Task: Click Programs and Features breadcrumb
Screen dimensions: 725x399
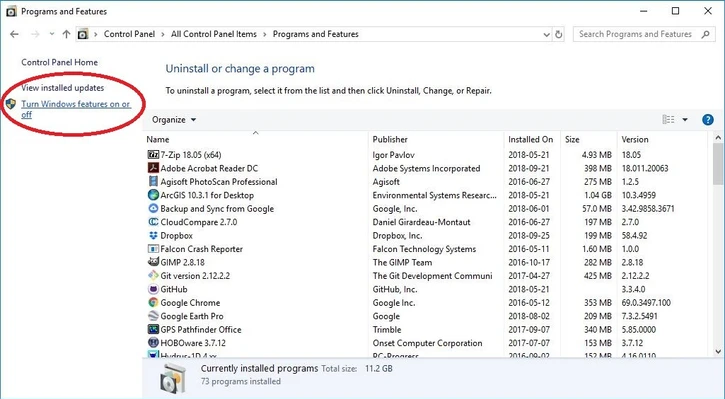Action: point(316,34)
